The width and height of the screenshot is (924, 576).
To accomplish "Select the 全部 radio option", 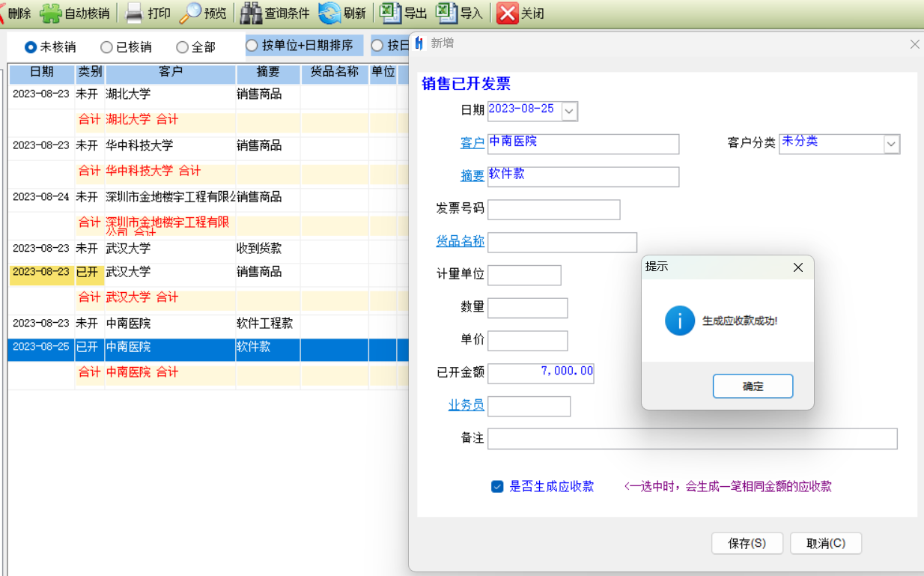I will 182,47.
